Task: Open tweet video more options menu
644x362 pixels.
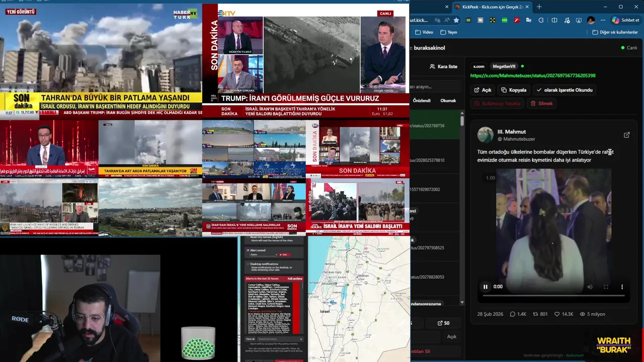Action: (622, 287)
